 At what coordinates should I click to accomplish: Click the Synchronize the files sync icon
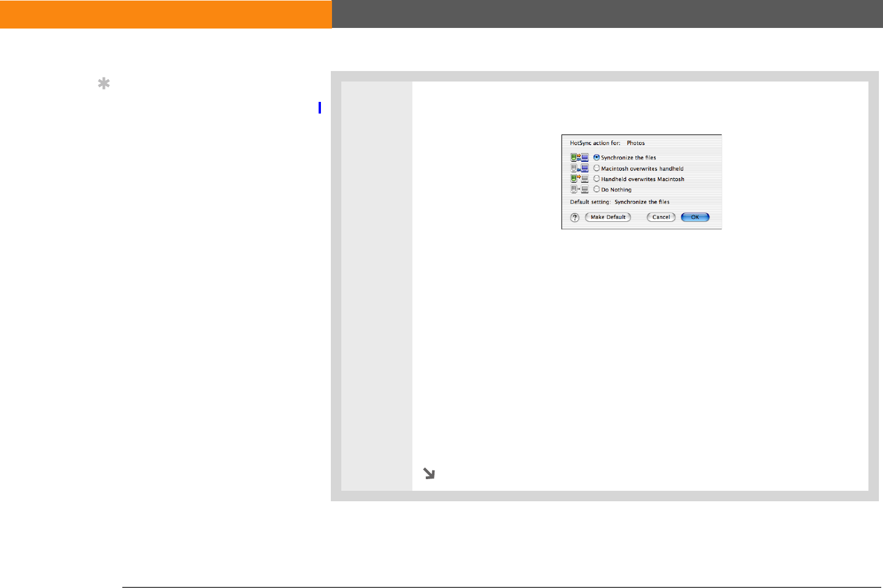pos(580,157)
